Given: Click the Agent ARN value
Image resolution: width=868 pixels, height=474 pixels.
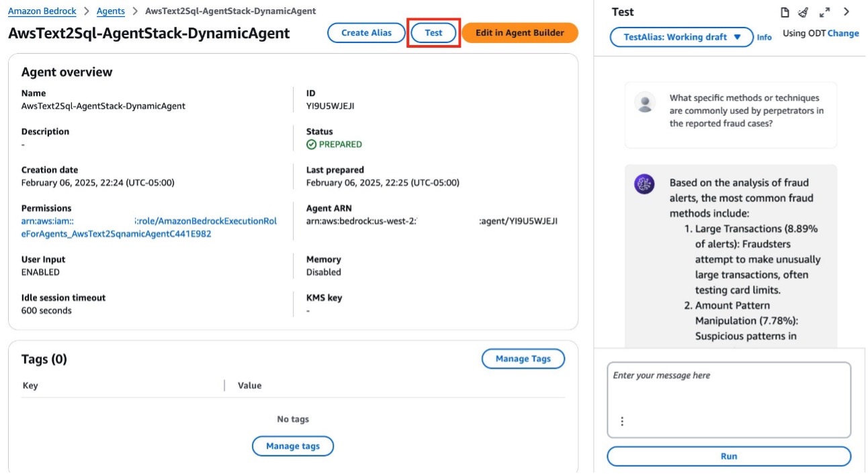Looking at the screenshot, I should pos(432,221).
